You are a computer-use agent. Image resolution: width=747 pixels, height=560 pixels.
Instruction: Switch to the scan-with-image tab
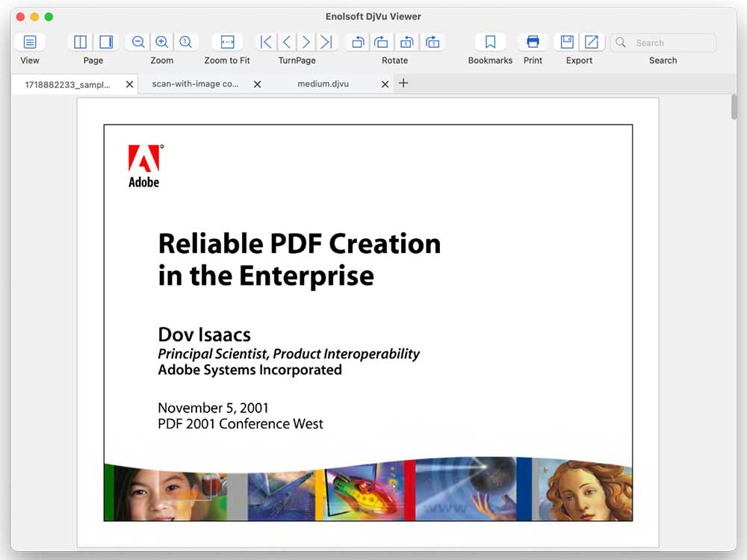click(x=195, y=84)
